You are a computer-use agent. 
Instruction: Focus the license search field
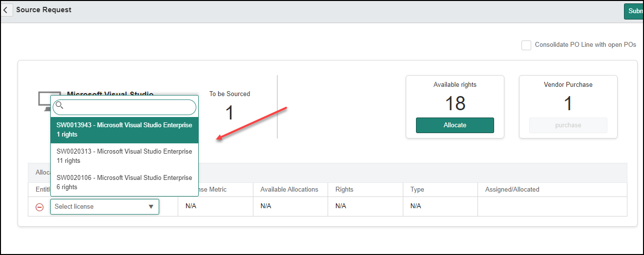[x=125, y=107]
